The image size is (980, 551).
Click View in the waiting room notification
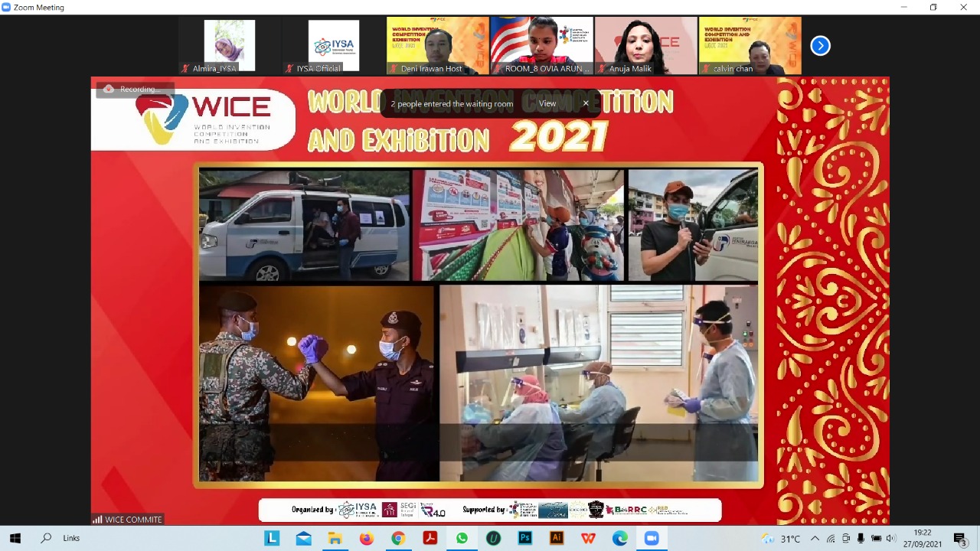click(547, 103)
